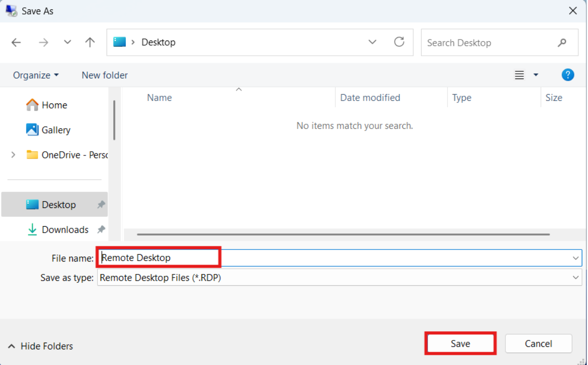
Task: Expand the Save as type combo box
Action: [x=576, y=278]
